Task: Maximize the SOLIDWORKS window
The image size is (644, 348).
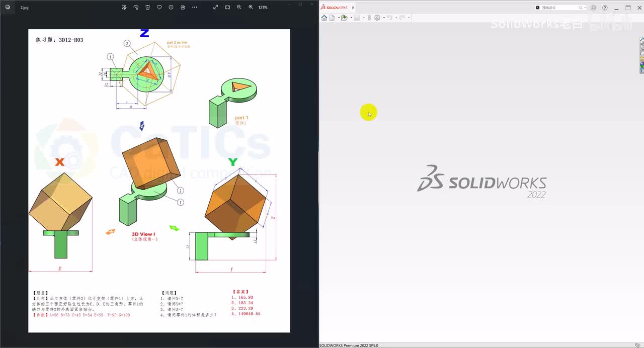Action: [628, 8]
